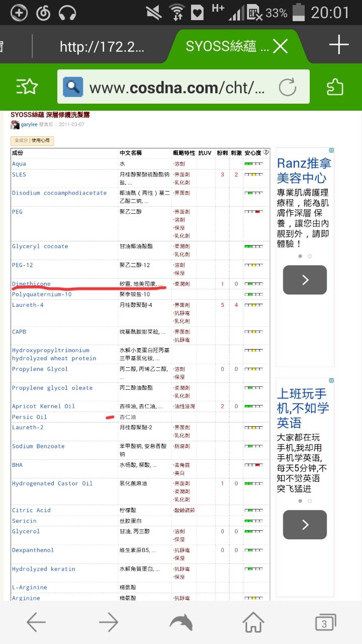Tap safety rating bar for PEG row
Viewport: 362px width, 644px height.
point(253,212)
